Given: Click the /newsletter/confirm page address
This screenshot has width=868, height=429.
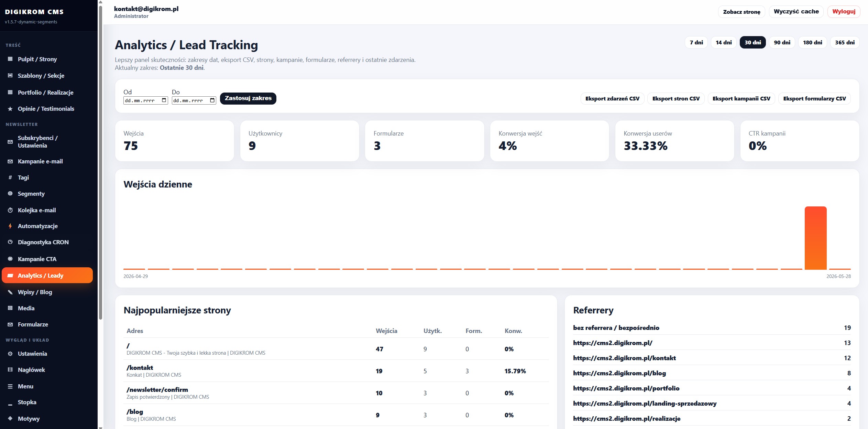Looking at the screenshot, I should [157, 390].
